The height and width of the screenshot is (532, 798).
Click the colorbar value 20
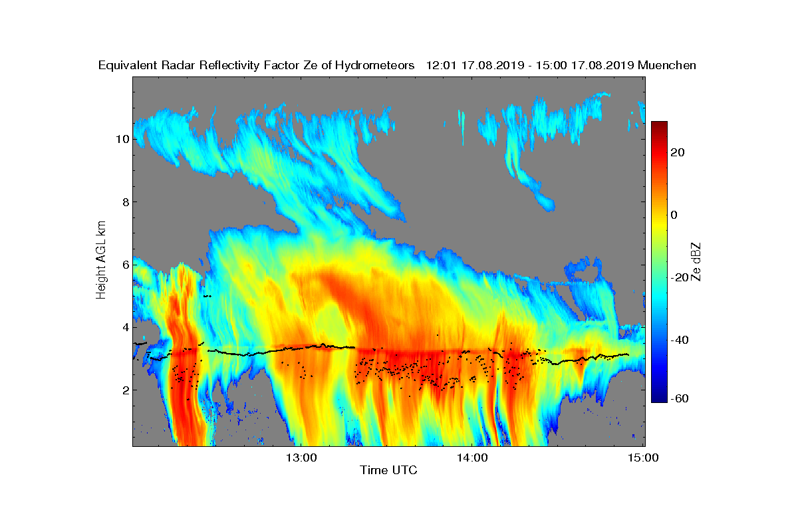678,152
